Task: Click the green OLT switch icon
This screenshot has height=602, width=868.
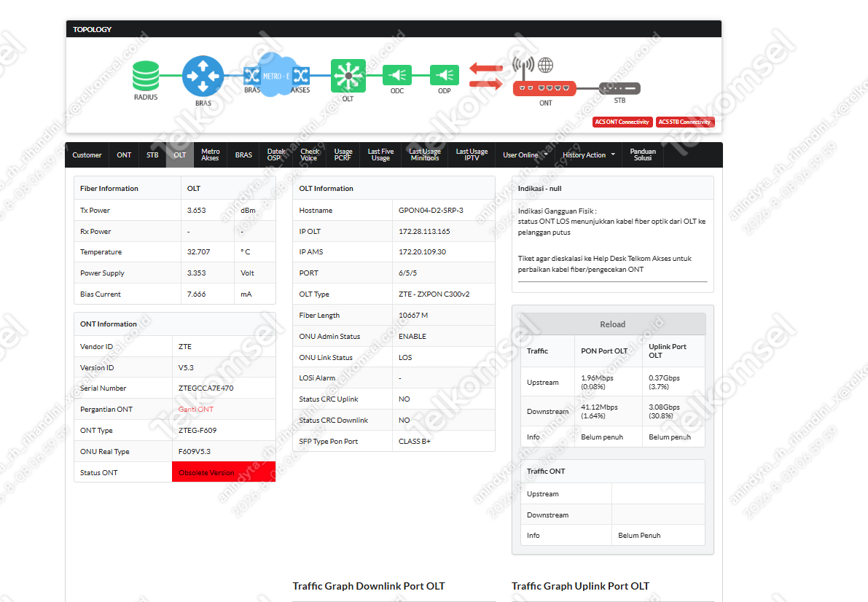Action: coord(348,76)
